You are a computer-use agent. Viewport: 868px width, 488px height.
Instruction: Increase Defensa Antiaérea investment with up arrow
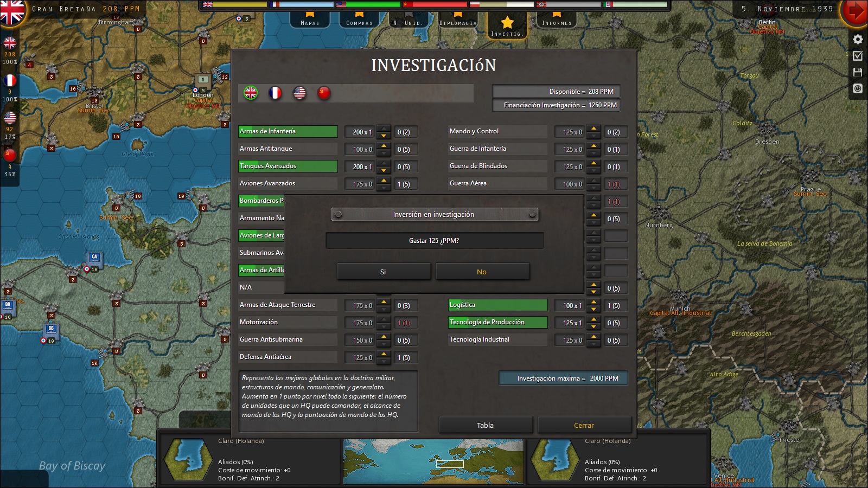(x=384, y=354)
